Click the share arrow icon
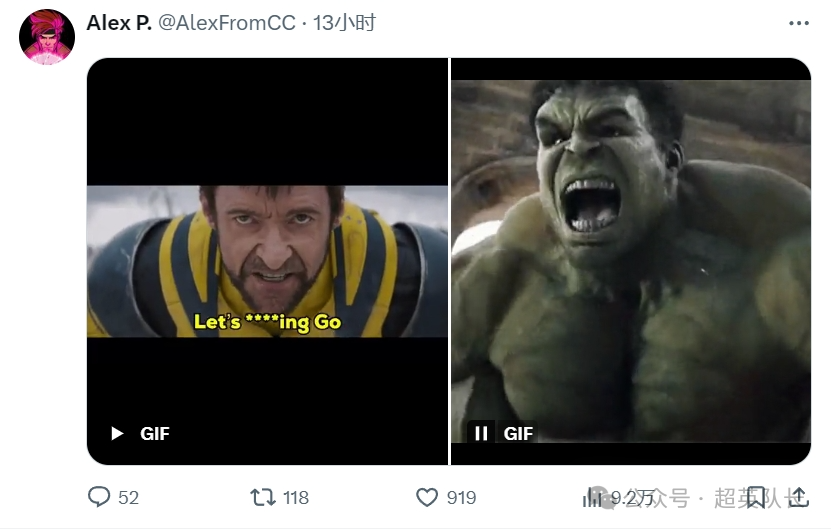Viewport: 831px width, 531px height. 797,497
